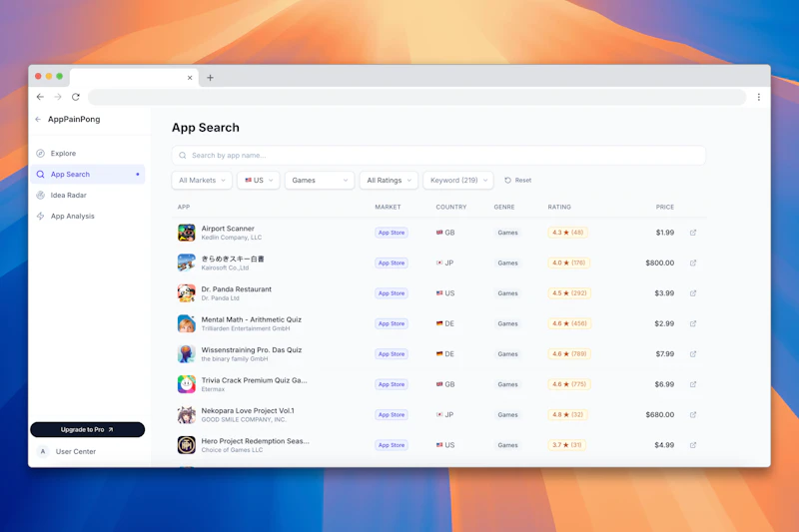Open Explore in the sidebar

tap(88, 154)
